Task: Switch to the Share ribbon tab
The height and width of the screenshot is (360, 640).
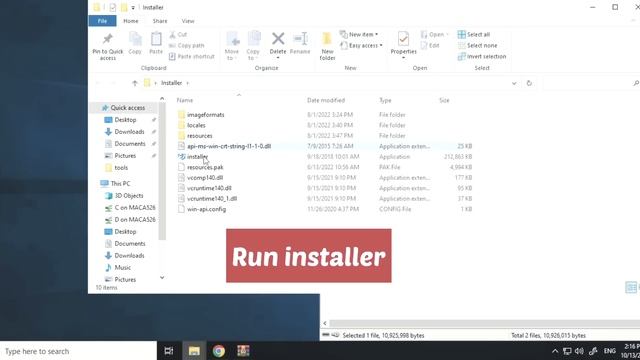Action: pyautogui.click(x=160, y=21)
